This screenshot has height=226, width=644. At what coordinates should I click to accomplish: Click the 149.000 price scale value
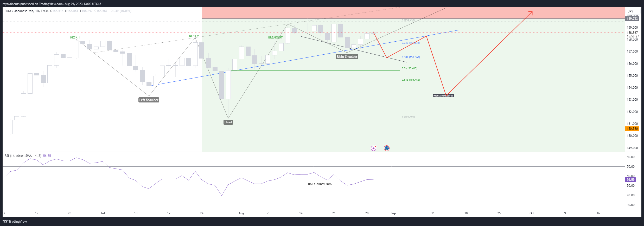632,148
